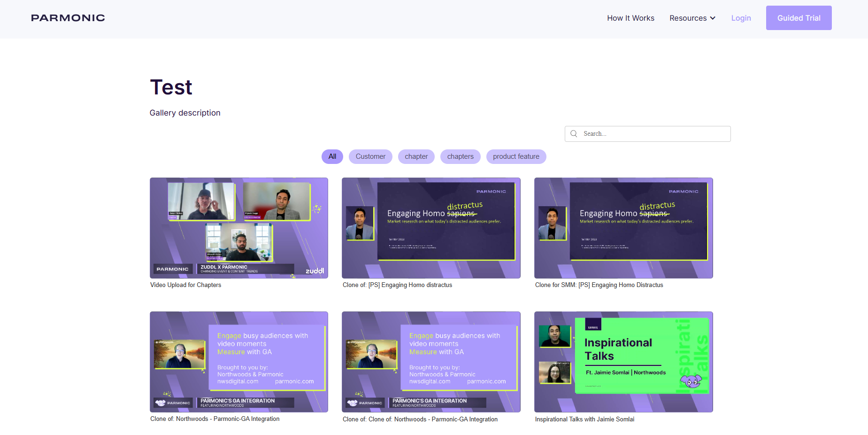
Task: Click 'Clone of: [PS] Engaging Homo distractus' title
Action: (x=397, y=285)
